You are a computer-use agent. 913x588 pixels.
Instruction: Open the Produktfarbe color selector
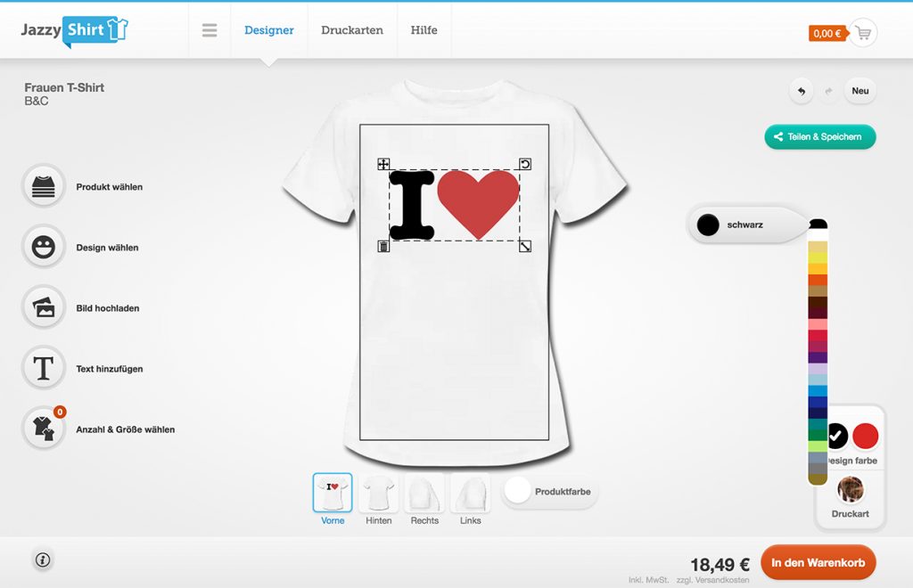point(548,492)
